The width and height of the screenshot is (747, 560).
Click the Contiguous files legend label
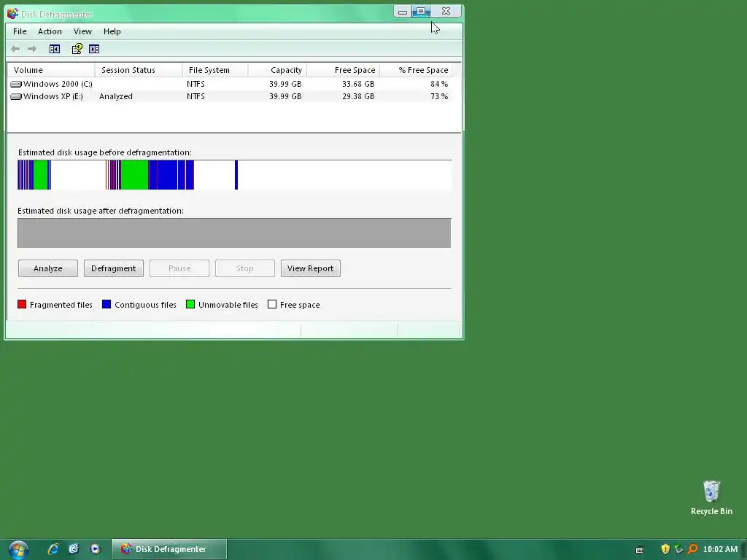coord(145,305)
